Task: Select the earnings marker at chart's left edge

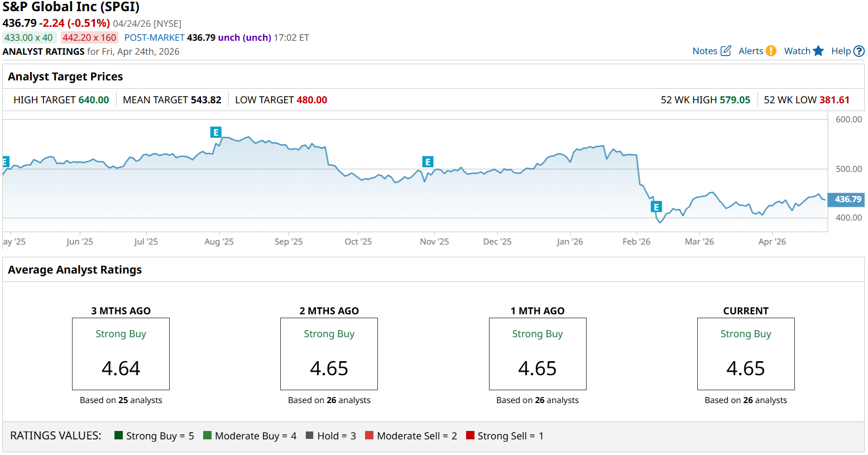Action: (x=6, y=162)
